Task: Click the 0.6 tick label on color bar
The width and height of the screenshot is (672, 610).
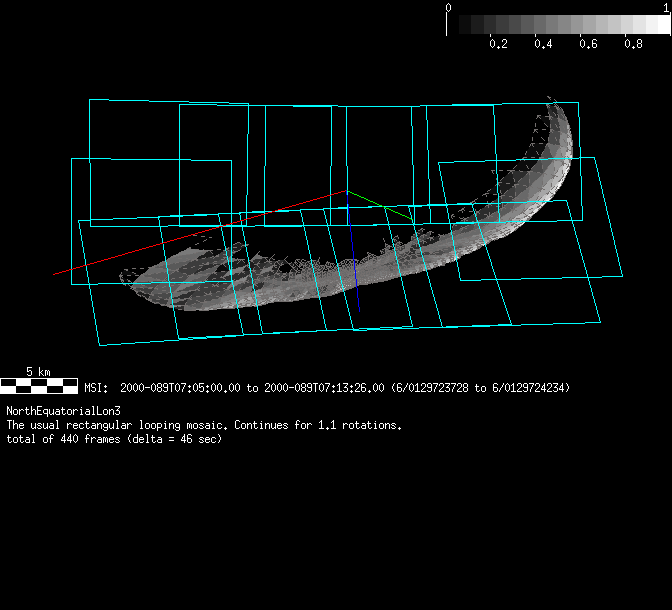Action: click(x=588, y=44)
